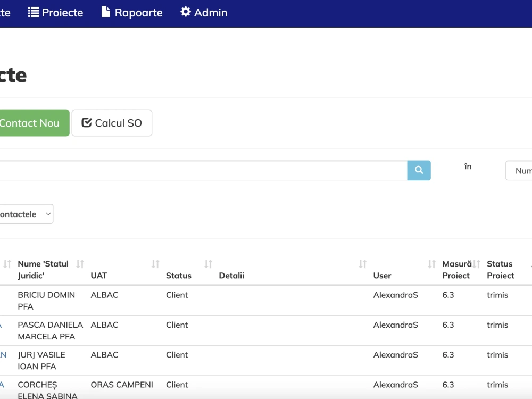
Task: Click the Rapoarte document icon
Action: coord(106,12)
